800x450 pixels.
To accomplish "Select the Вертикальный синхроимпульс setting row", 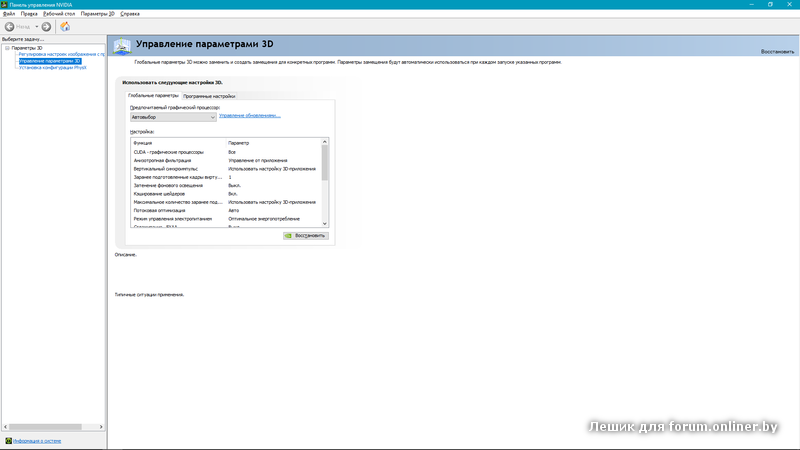I will [226, 169].
